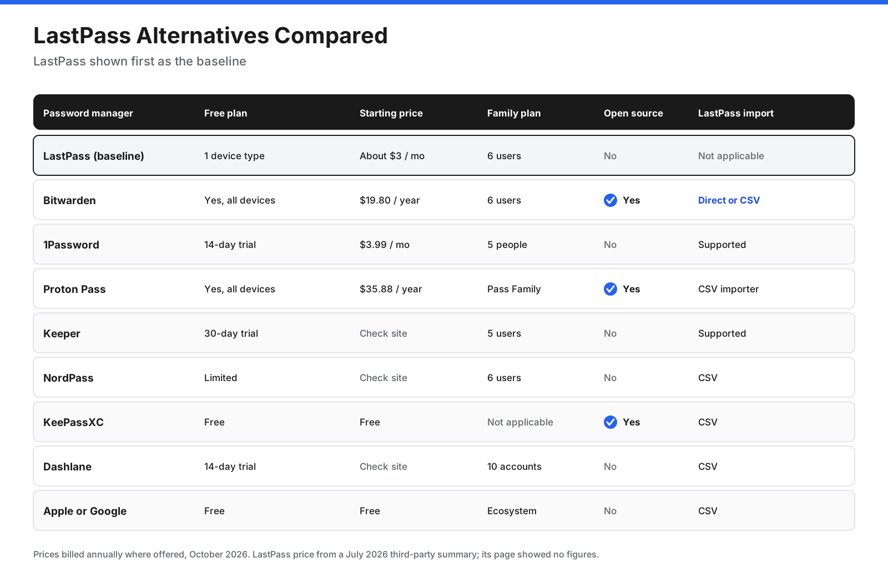Click the 'About $3 / mo' cell
The height and width of the screenshot is (588, 888).
pos(392,156)
